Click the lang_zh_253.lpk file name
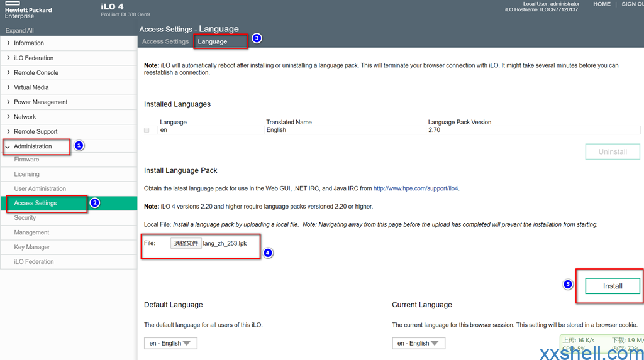 tap(225, 243)
